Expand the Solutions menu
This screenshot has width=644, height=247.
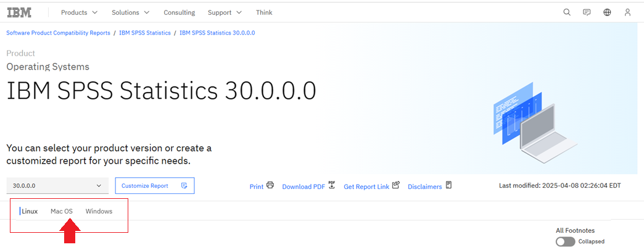[131, 12]
